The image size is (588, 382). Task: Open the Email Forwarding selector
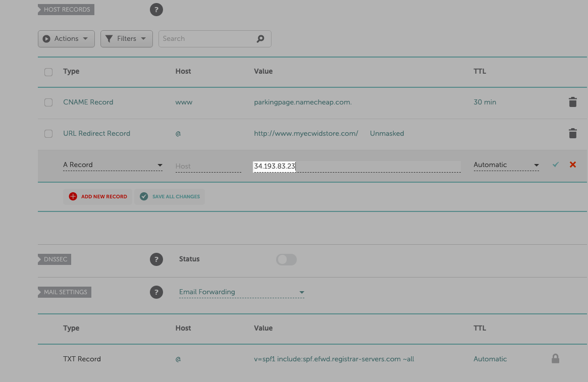point(241,292)
